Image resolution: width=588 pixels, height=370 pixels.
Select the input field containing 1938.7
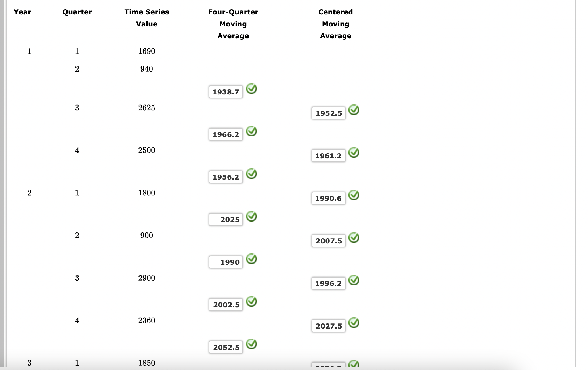click(x=226, y=91)
